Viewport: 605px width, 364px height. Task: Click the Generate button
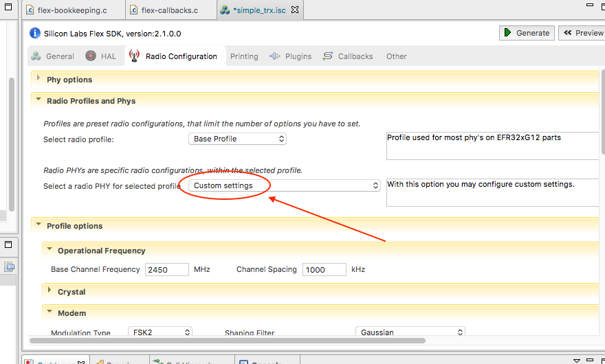(527, 33)
